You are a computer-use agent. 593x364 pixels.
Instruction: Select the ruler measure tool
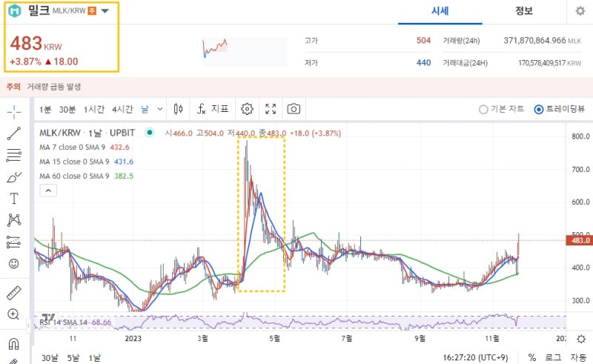(14, 293)
